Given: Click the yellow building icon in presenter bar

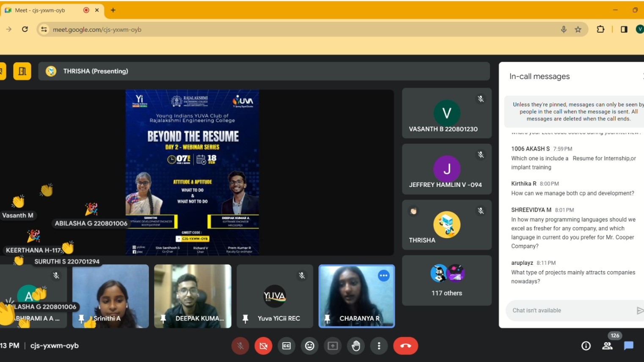Looking at the screenshot, I should pyautogui.click(x=22, y=71).
